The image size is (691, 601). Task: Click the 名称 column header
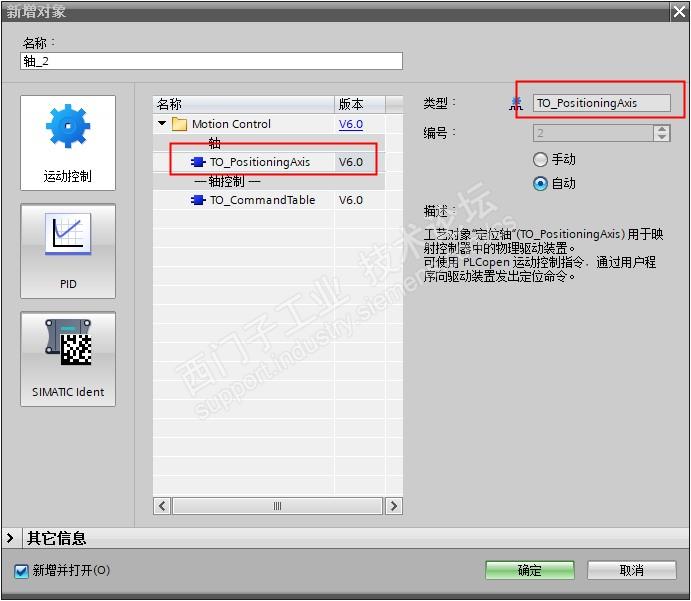click(244, 104)
